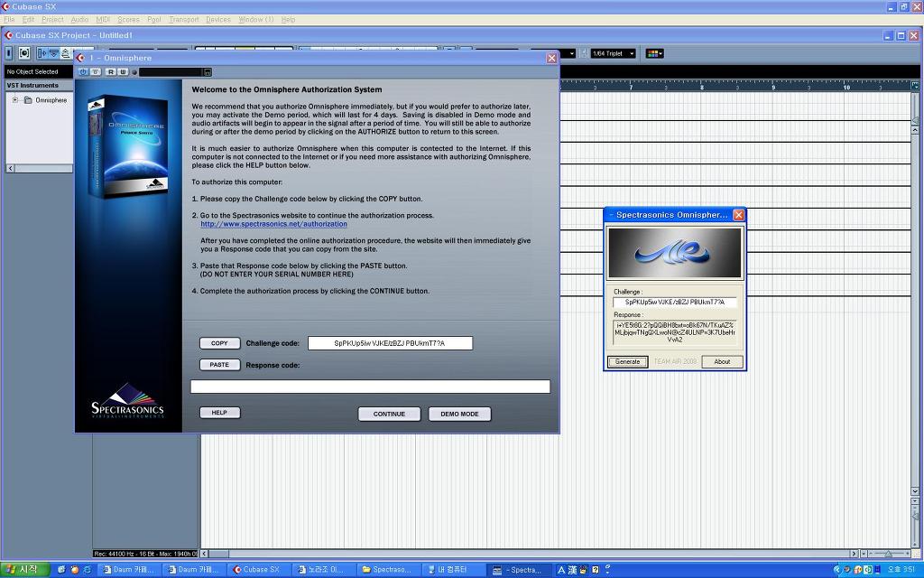Open the spectrasonics.net authorization link

pos(273,224)
